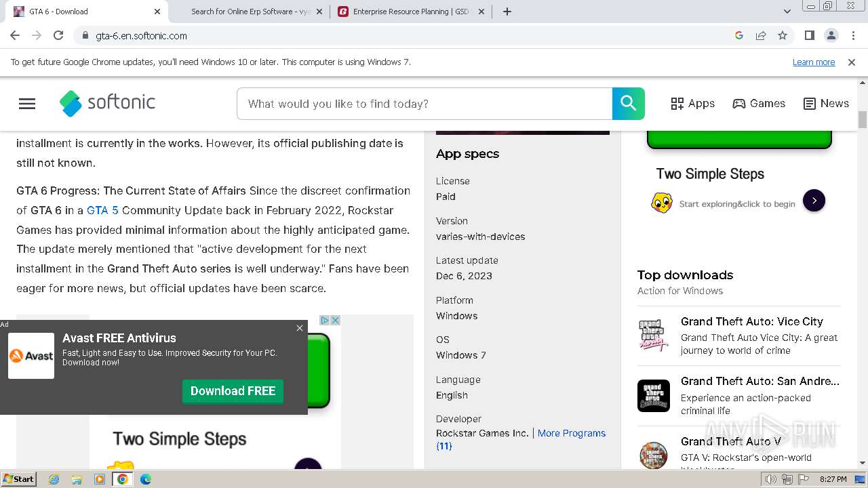
Task: Select the 'Rockstar Games Inc.' developer text
Action: point(482,433)
